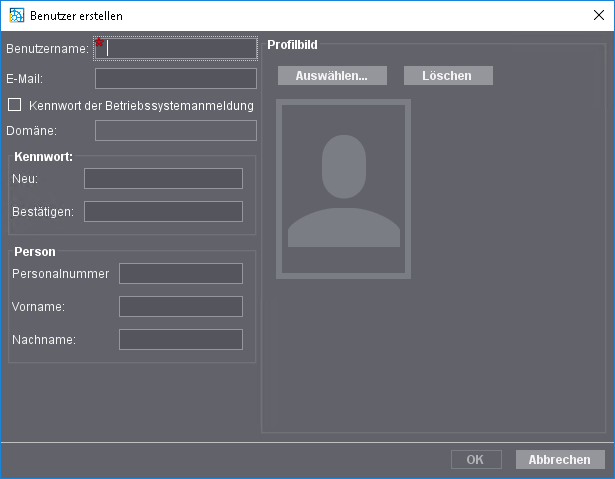This screenshot has height=479, width=615.
Task: Cancel the dialog with Abbrechen
Action: coord(559,460)
